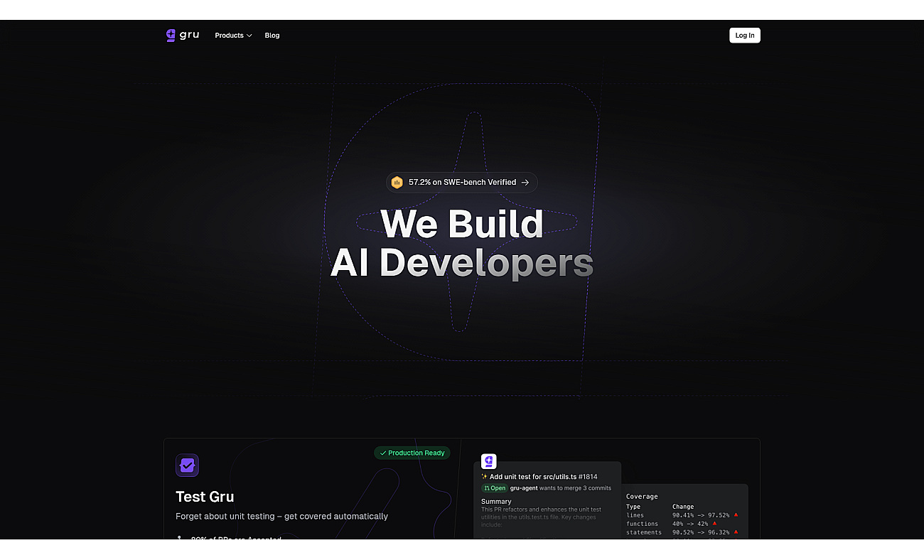
Task: Click the Production Ready checkmark icon
Action: tap(383, 453)
